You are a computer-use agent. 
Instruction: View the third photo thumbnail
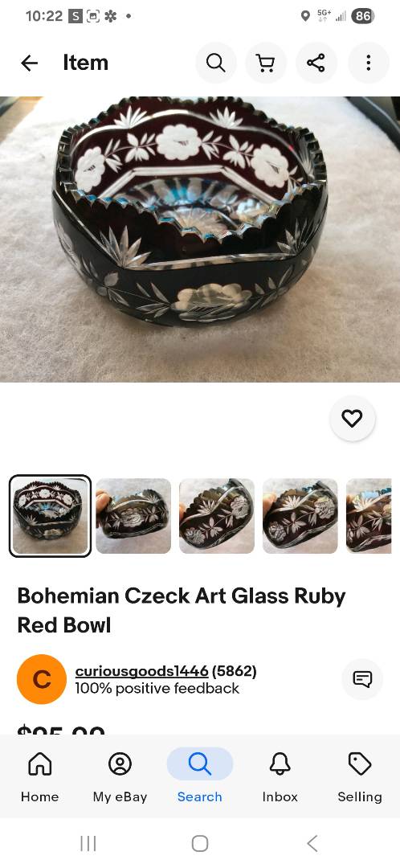(x=217, y=516)
